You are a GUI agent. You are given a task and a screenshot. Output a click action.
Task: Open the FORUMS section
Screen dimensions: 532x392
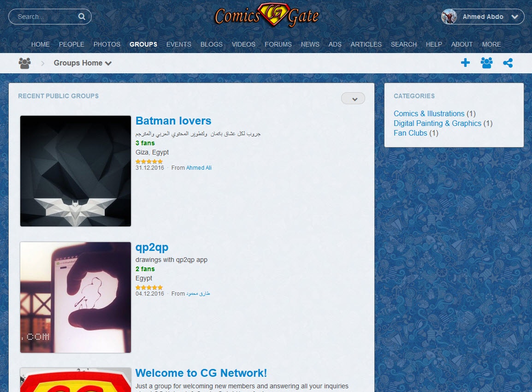pyautogui.click(x=278, y=44)
